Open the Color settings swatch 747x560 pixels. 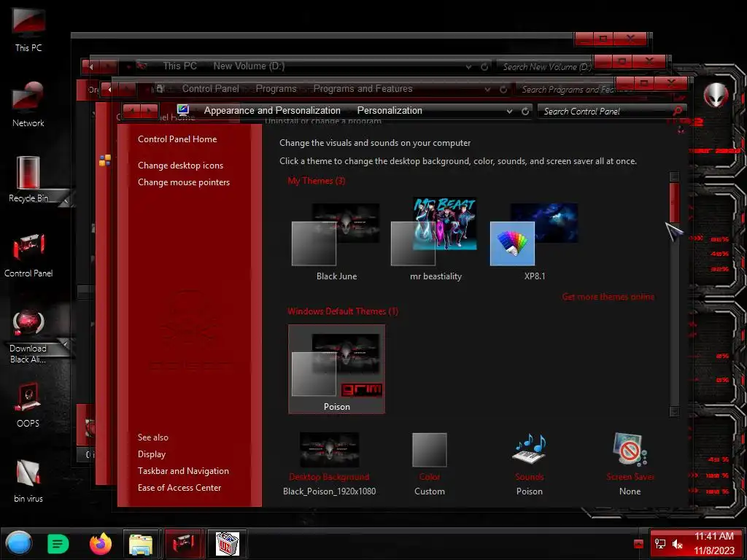pyautogui.click(x=429, y=450)
